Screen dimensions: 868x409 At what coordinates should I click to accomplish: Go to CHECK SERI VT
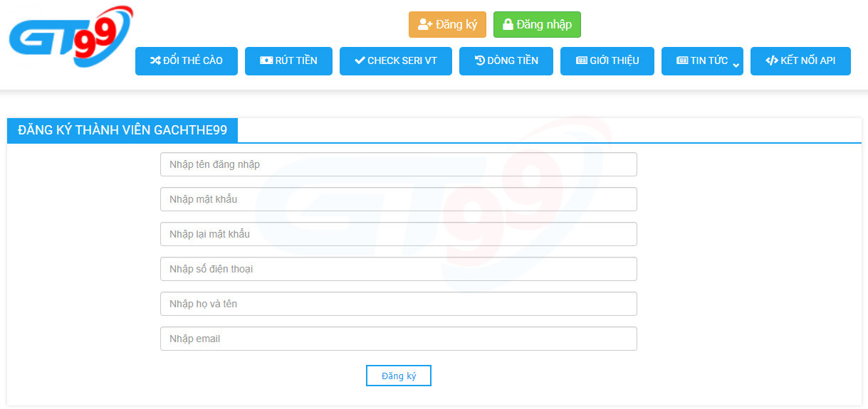pyautogui.click(x=396, y=61)
